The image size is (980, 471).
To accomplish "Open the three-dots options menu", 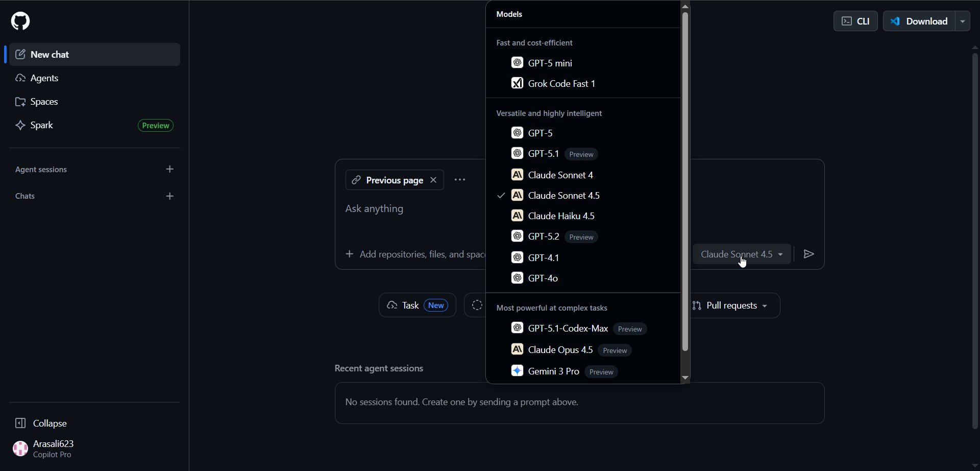I will point(460,180).
